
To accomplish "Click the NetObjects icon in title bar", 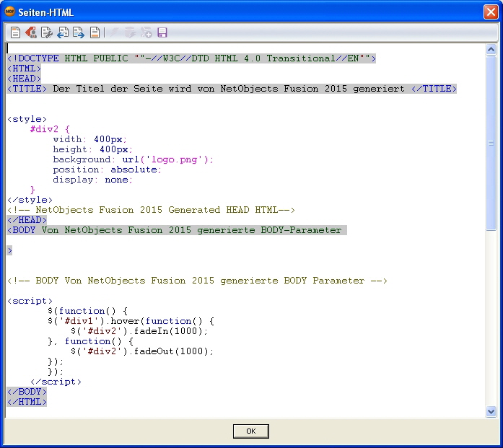I will [10, 12].
